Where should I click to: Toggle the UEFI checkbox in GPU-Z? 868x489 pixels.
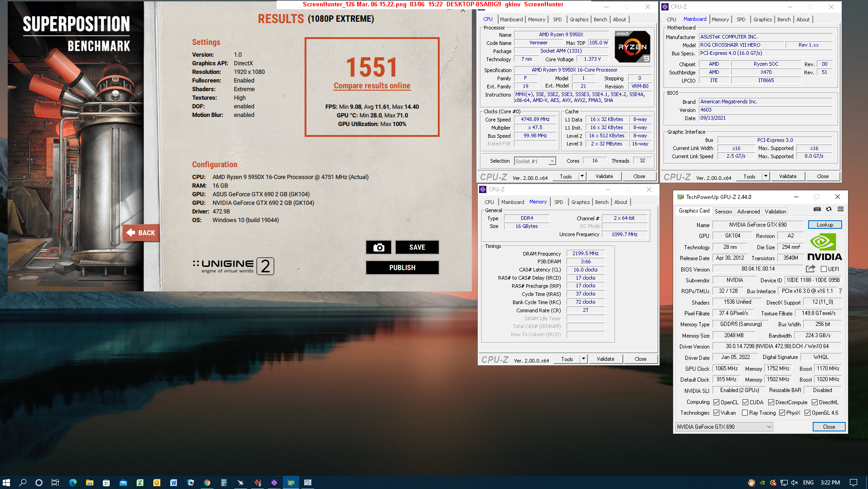tap(824, 269)
